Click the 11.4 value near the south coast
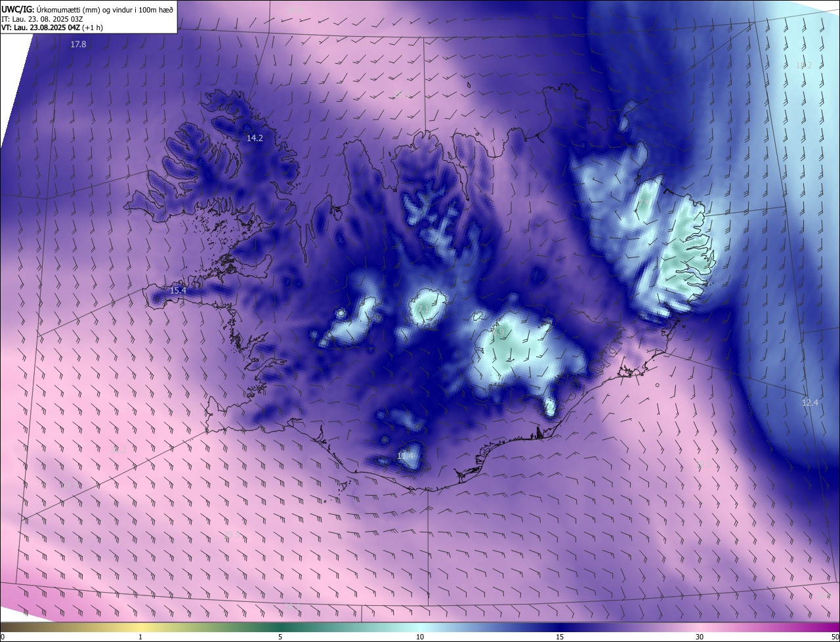Image resolution: width=840 pixels, height=642 pixels. tap(406, 456)
